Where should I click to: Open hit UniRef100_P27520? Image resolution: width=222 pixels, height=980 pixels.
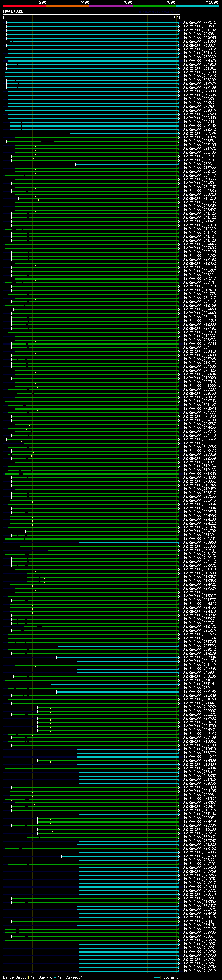tap(199, 589)
